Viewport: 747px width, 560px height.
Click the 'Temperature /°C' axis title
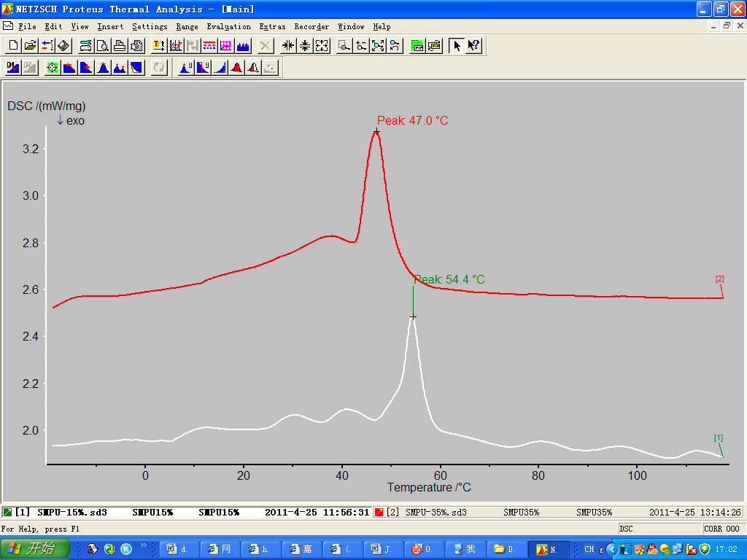click(x=429, y=488)
